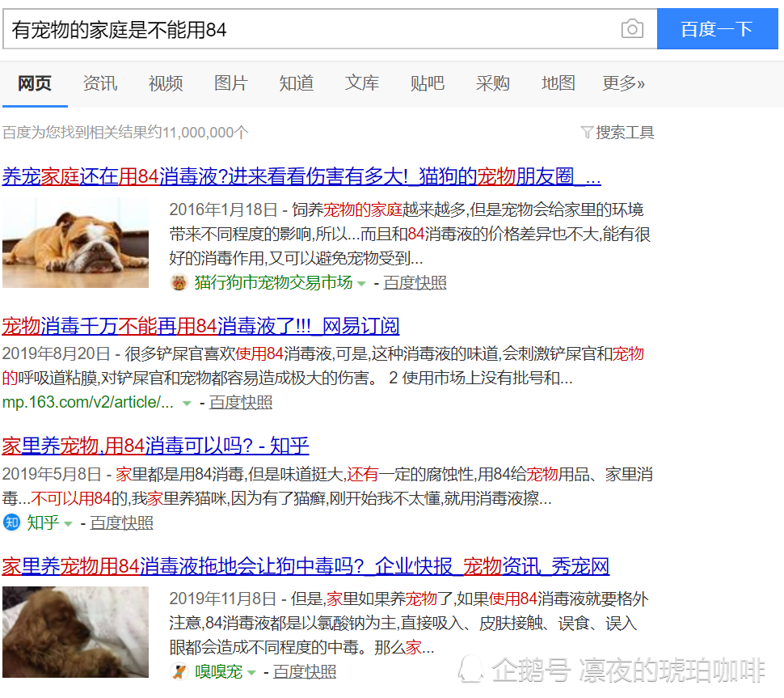The height and width of the screenshot is (698, 784).
Task: Click the sleeping brown puppy thumbnail
Action: coord(75,632)
